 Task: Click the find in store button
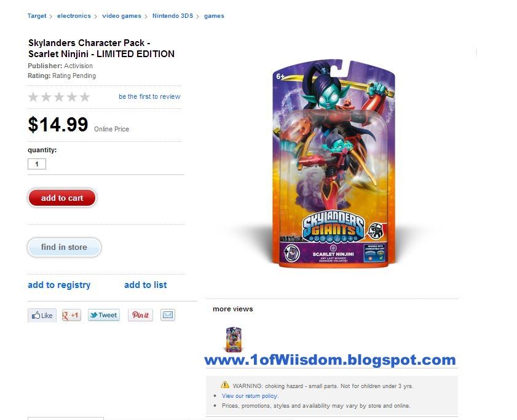pyautogui.click(x=64, y=247)
